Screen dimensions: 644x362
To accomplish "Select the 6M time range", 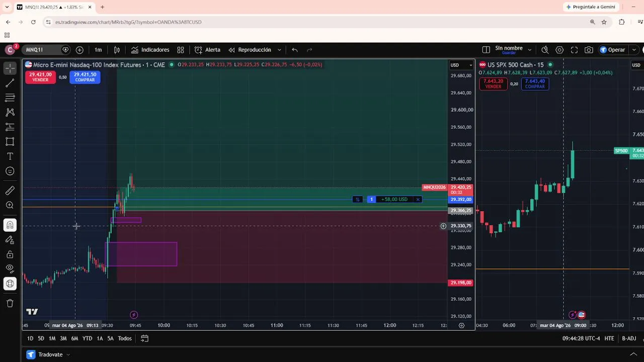I will point(74,338).
